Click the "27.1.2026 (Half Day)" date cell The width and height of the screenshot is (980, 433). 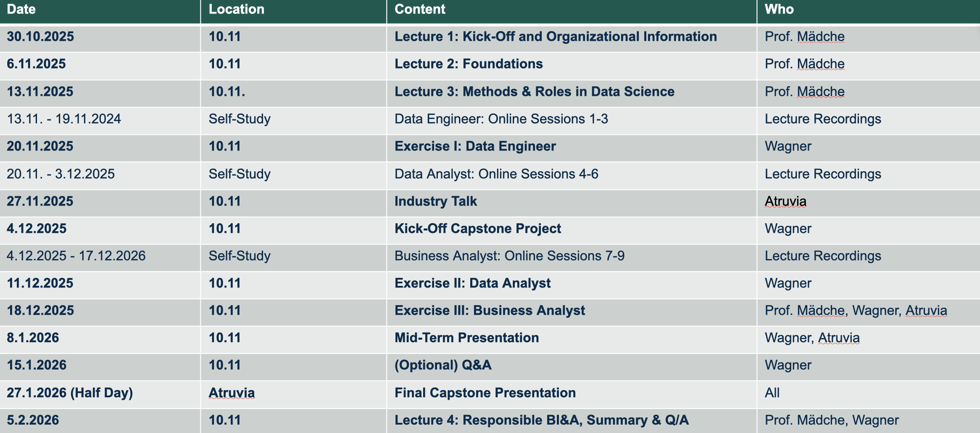70,393
